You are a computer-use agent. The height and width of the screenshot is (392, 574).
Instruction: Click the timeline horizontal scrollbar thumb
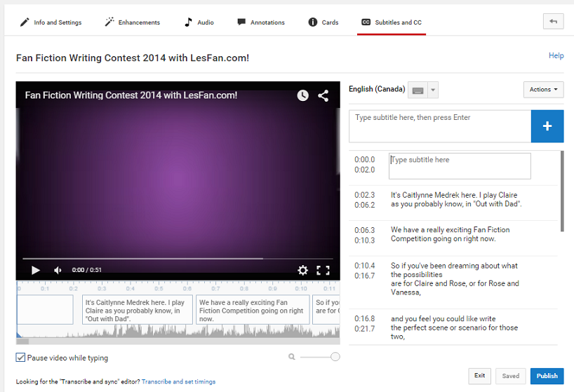click(x=22, y=342)
